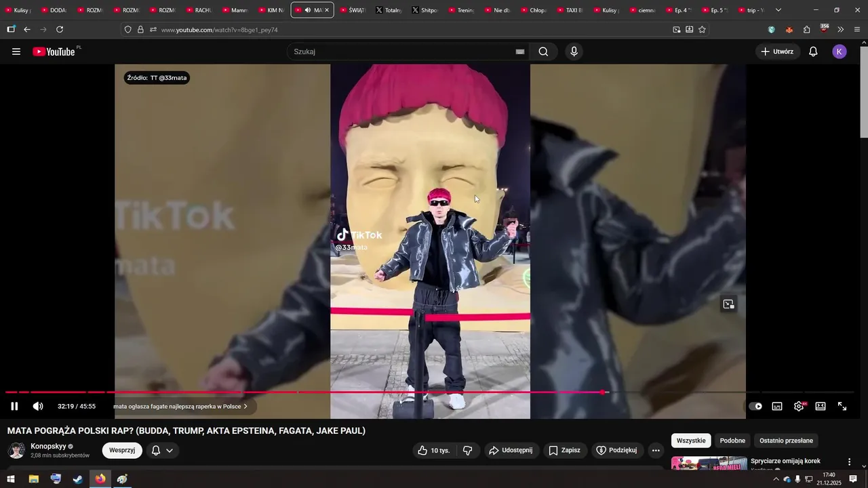Select the Wszystkie filter chip
The image size is (868, 488).
[691, 441]
